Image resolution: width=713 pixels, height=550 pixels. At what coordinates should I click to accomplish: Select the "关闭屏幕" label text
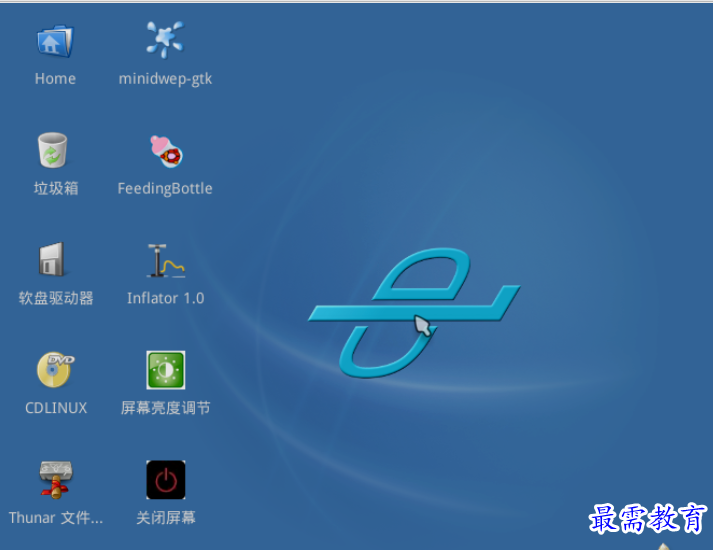166,518
